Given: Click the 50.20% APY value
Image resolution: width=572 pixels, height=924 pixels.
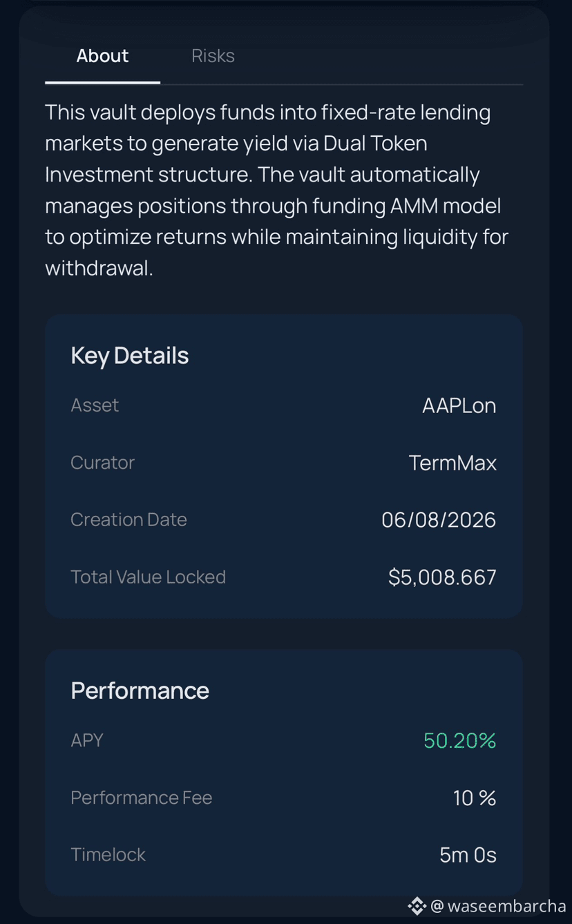Looking at the screenshot, I should 459,741.
